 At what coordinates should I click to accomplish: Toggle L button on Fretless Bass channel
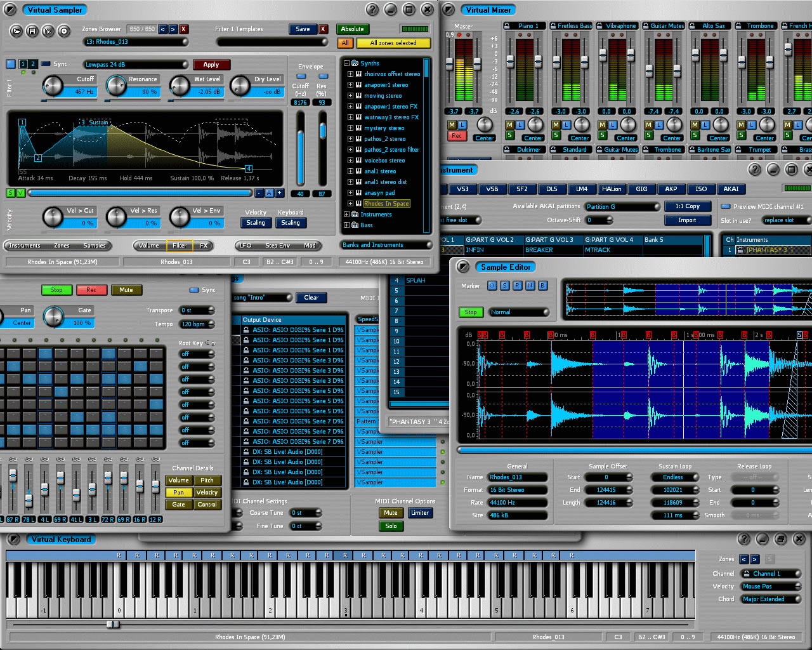coord(566,126)
